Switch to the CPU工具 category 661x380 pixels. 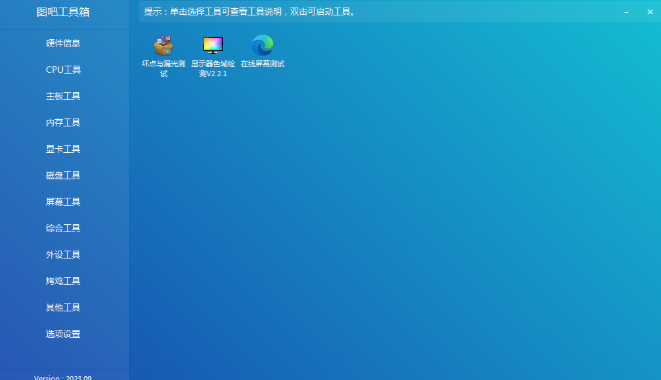[x=63, y=70]
